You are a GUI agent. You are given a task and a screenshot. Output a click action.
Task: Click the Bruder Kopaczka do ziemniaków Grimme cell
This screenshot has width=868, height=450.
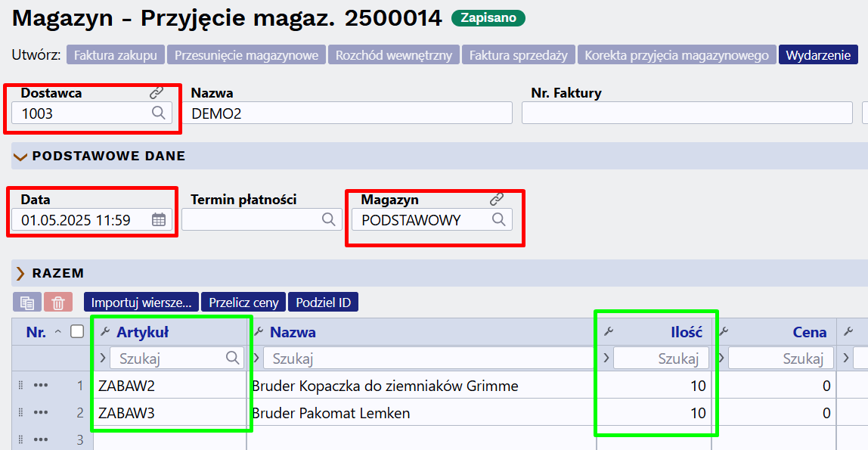421,385
